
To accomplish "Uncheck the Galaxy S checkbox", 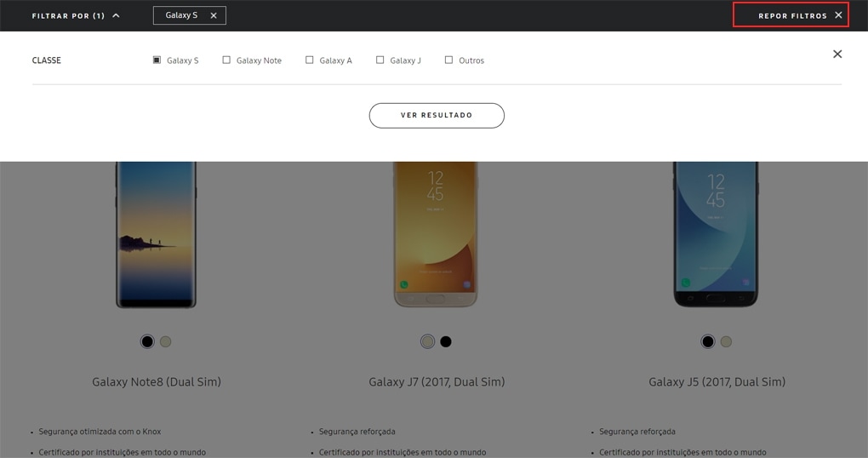I will [x=157, y=60].
